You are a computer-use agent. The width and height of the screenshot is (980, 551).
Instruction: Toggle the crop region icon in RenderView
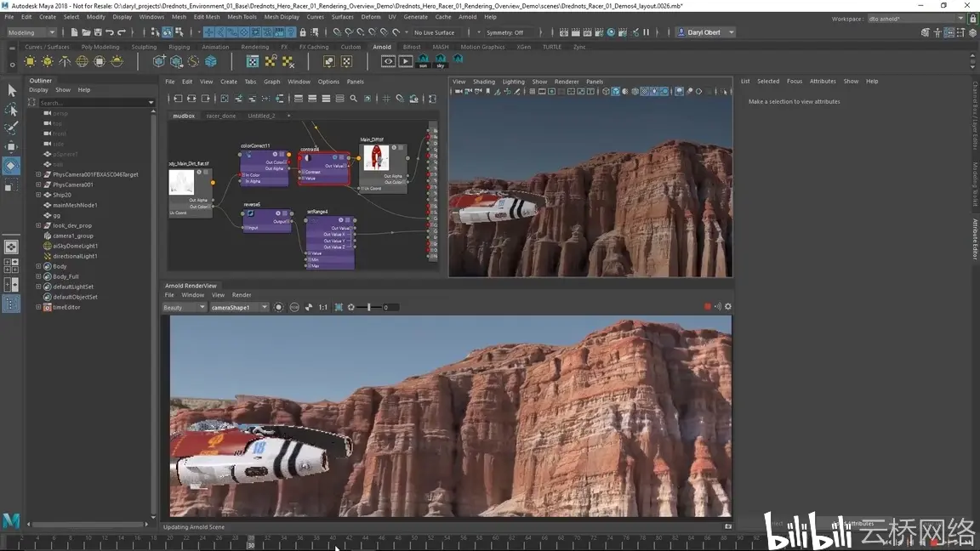pyautogui.click(x=339, y=307)
